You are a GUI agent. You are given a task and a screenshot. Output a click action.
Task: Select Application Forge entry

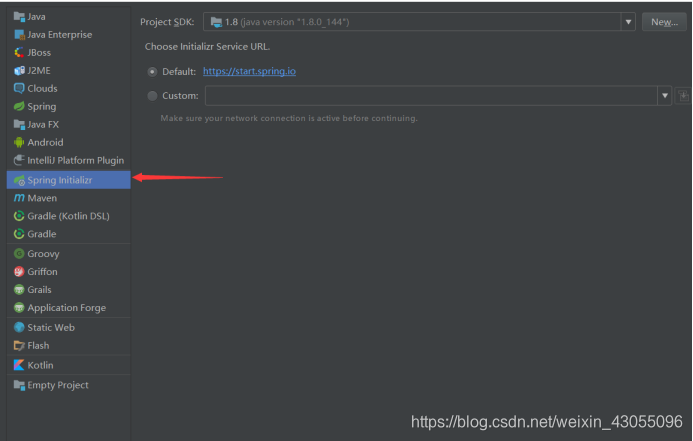point(69,308)
